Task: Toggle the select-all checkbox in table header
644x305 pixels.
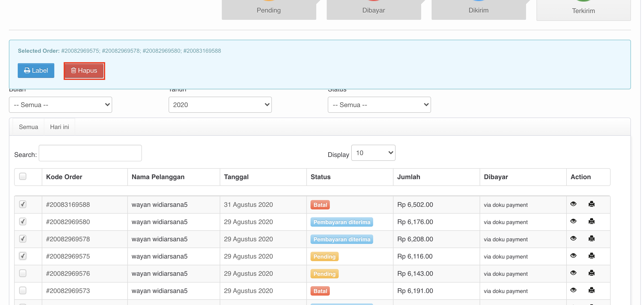Action: click(x=23, y=176)
